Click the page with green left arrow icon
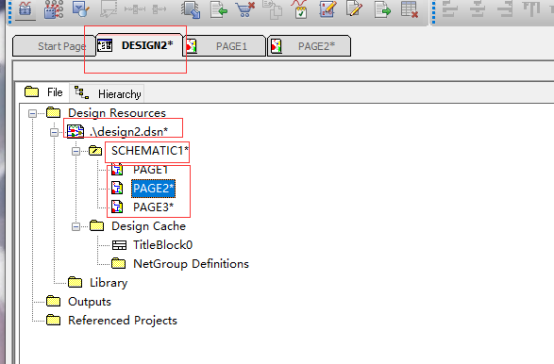Viewport: 554px width, 364px height. pyautogui.click(x=218, y=9)
